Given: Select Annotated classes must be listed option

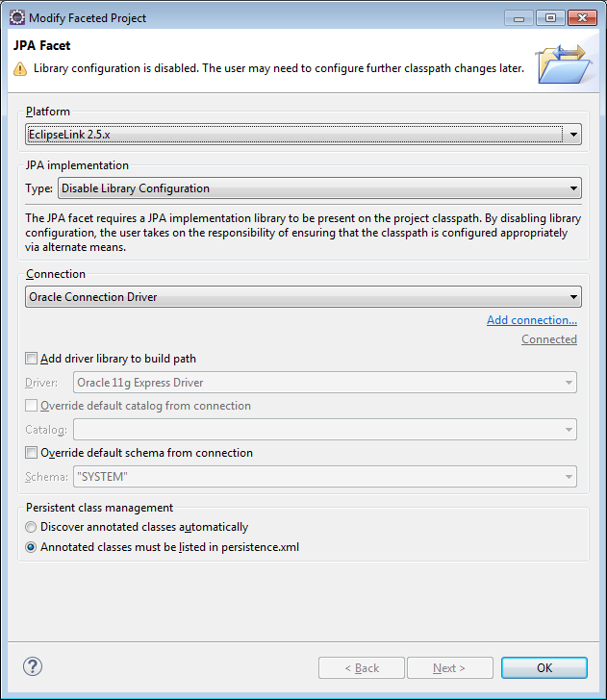Looking at the screenshot, I should pyautogui.click(x=32, y=547).
